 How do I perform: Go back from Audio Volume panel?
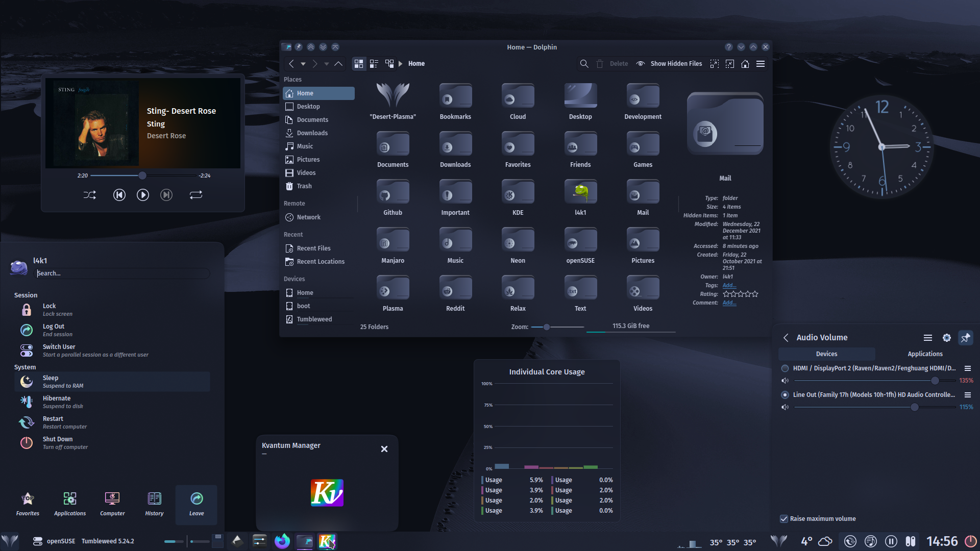(x=786, y=338)
